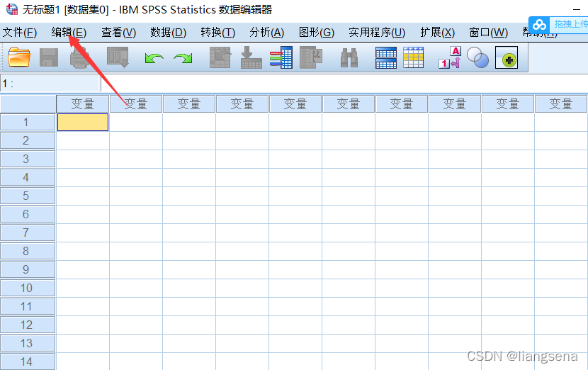Open the recall recent dialogs icon

point(118,57)
